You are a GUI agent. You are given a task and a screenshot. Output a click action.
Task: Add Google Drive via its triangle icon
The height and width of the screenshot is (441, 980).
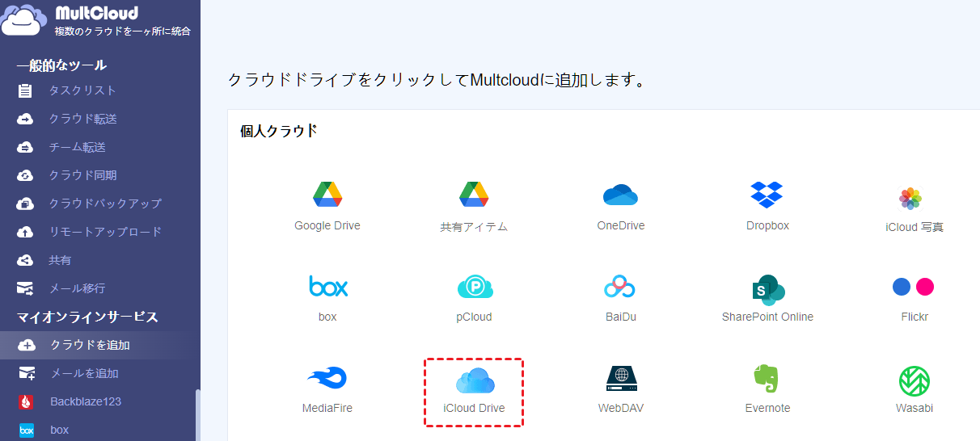pos(327,194)
